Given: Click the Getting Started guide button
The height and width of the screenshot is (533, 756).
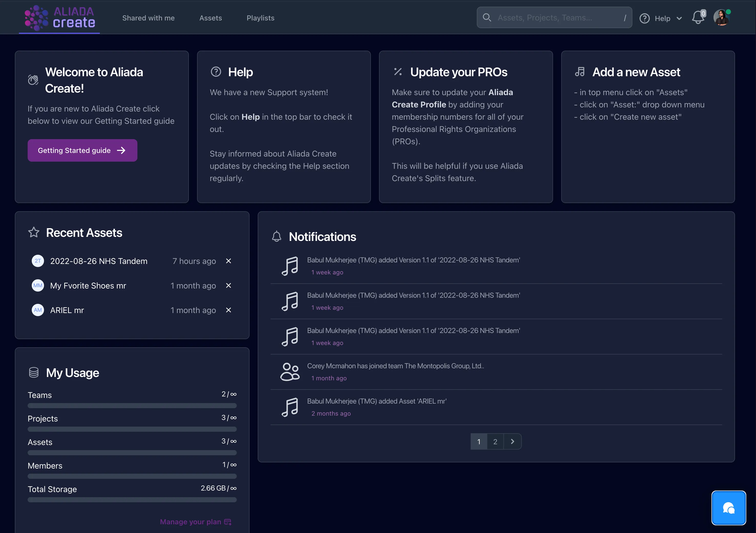Looking at the screenshot, I should (82, 150).
